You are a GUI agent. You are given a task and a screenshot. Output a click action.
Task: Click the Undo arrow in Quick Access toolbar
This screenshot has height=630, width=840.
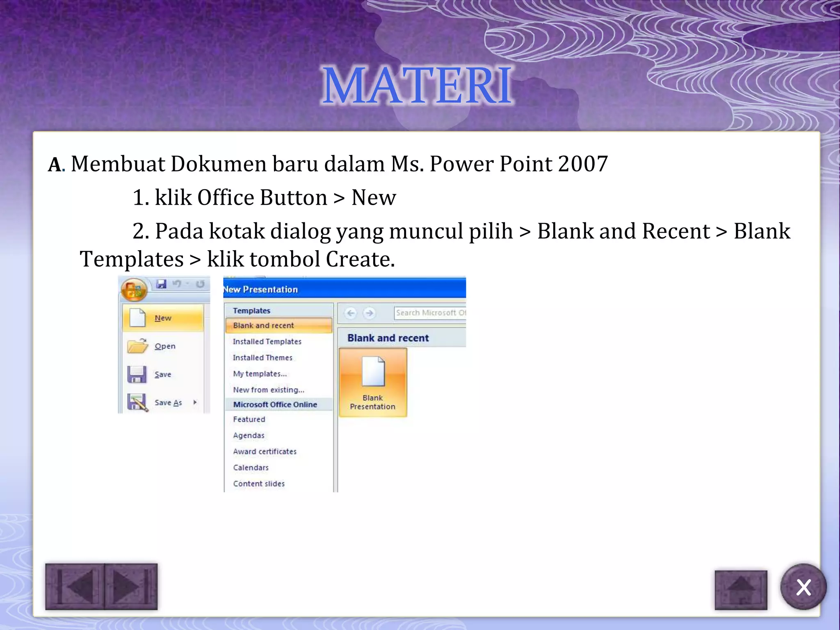click(177, 283)
